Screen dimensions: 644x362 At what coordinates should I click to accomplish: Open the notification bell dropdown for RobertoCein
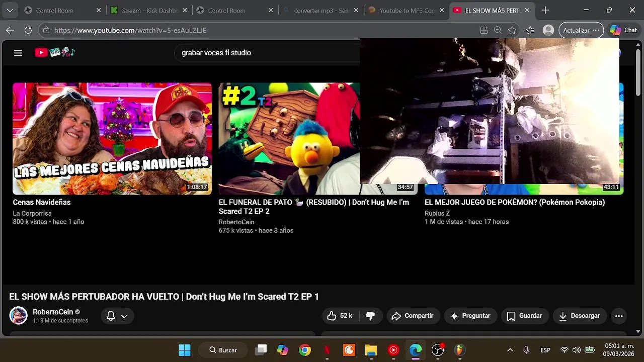pos(117,316)
